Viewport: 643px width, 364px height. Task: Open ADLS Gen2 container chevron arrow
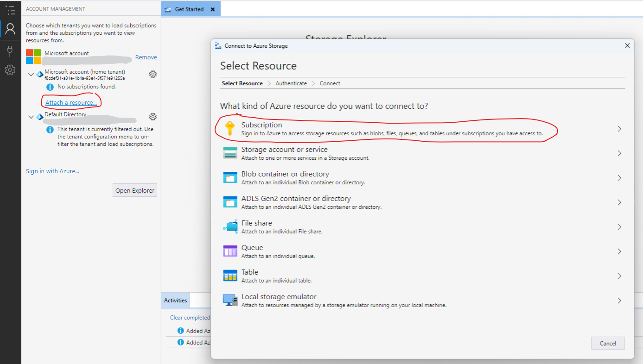619,202
